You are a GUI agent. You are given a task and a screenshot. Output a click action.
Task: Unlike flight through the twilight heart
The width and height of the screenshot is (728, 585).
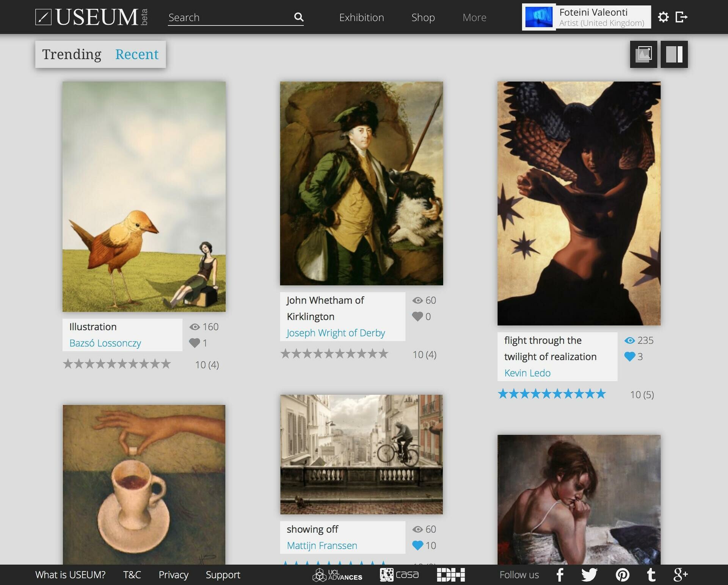(630, 357)
